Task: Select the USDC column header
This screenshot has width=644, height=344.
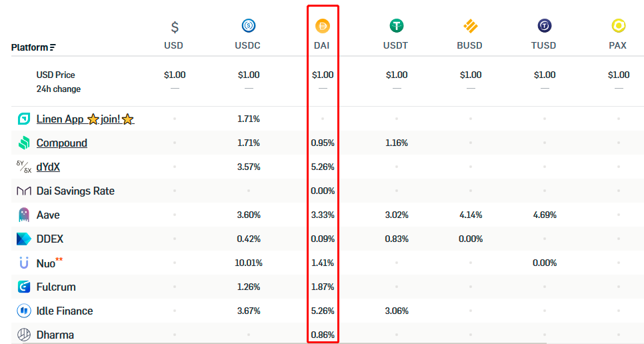Action: (247, 45)
